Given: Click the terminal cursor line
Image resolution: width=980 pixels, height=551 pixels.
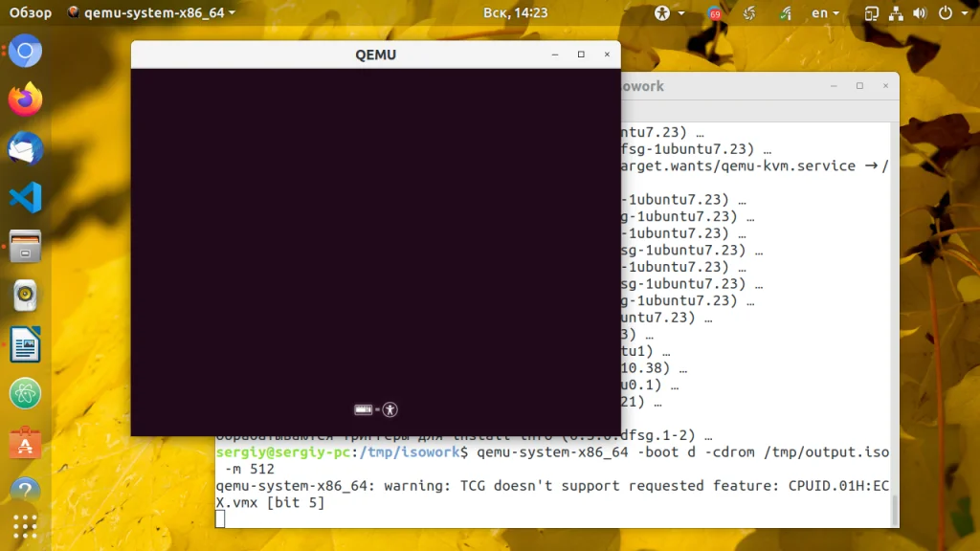Looking at the screenshot, I should [x=220, y=519].
